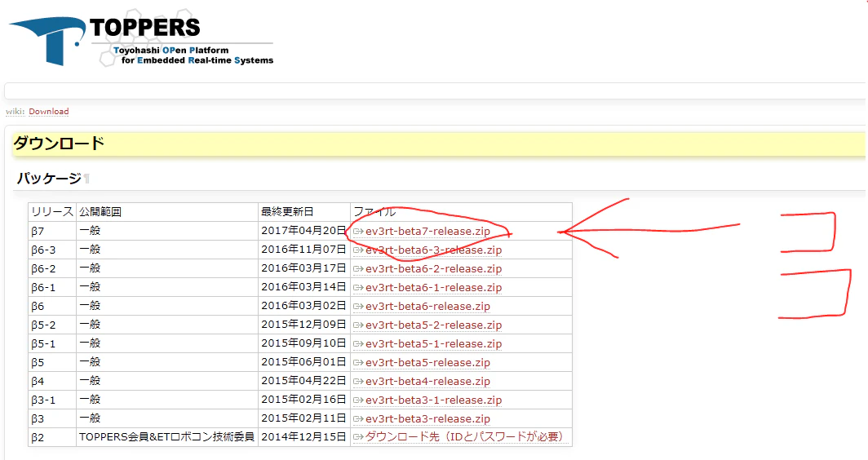This screenshot has width=868, height=460.
Task: Click the date 2014年12月15日
Action: coord(303,437)
